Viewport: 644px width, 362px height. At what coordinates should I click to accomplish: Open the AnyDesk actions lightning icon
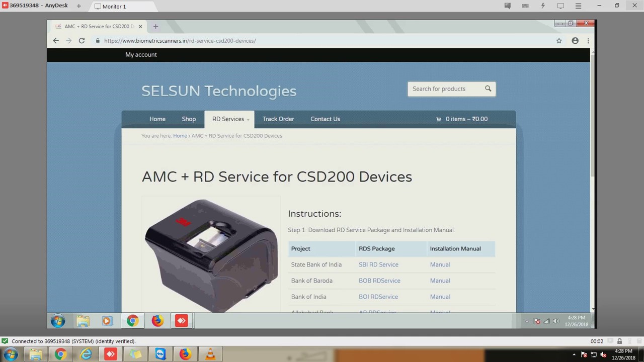pos(543,6)
